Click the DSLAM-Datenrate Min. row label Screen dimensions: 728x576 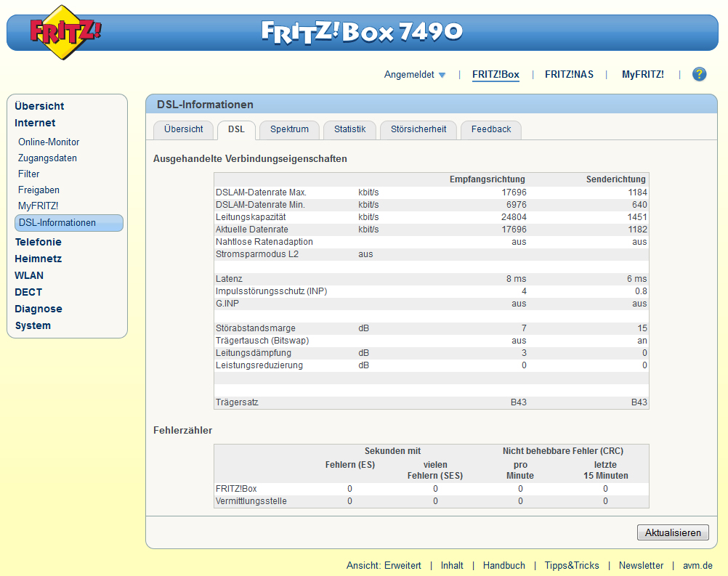pos(260,205)
